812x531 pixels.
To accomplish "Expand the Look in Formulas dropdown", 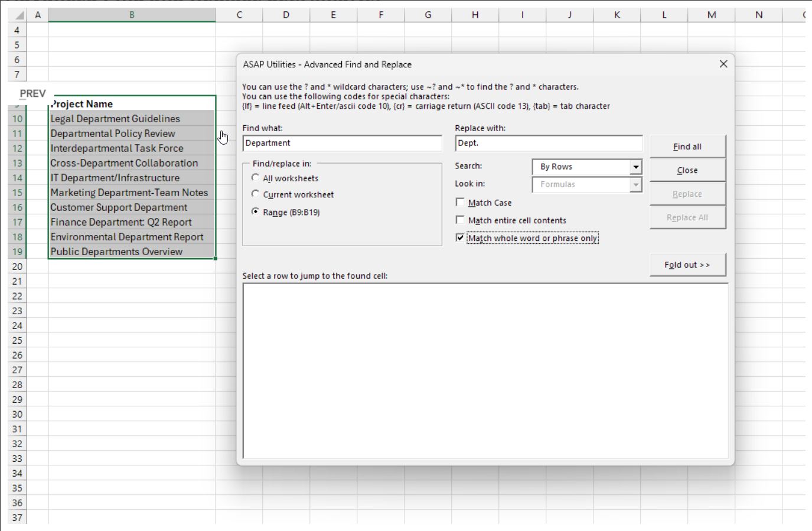I will click(x=635, y=185).
